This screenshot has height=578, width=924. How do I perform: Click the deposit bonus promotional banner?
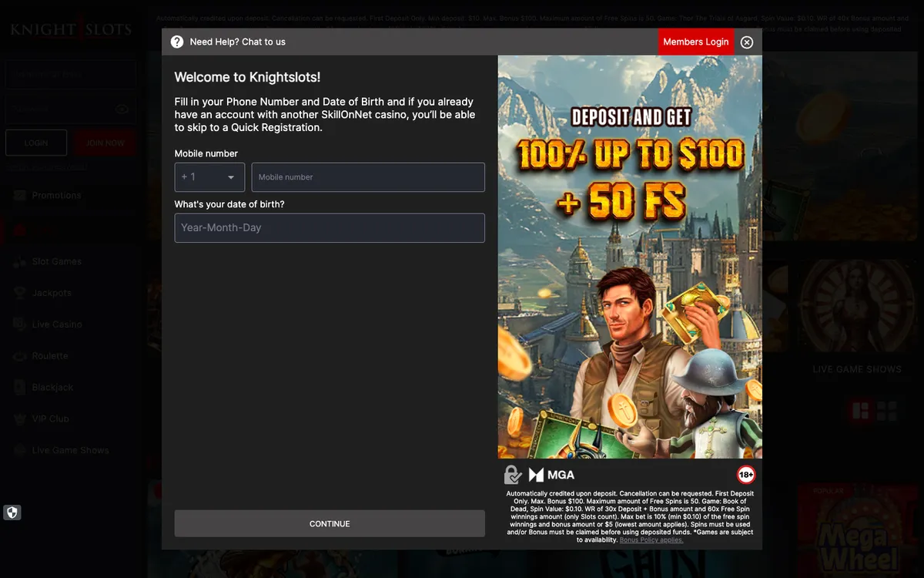[x=630, y=257]
